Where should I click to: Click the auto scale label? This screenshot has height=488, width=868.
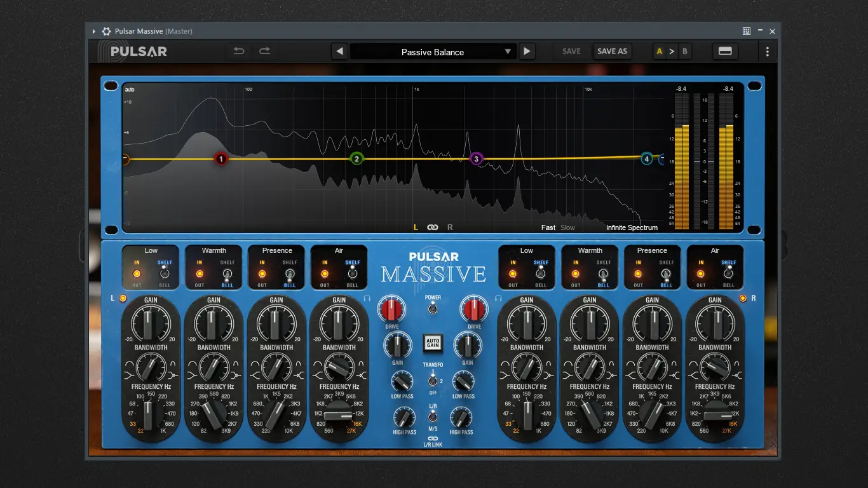click(x=130, y=90)
